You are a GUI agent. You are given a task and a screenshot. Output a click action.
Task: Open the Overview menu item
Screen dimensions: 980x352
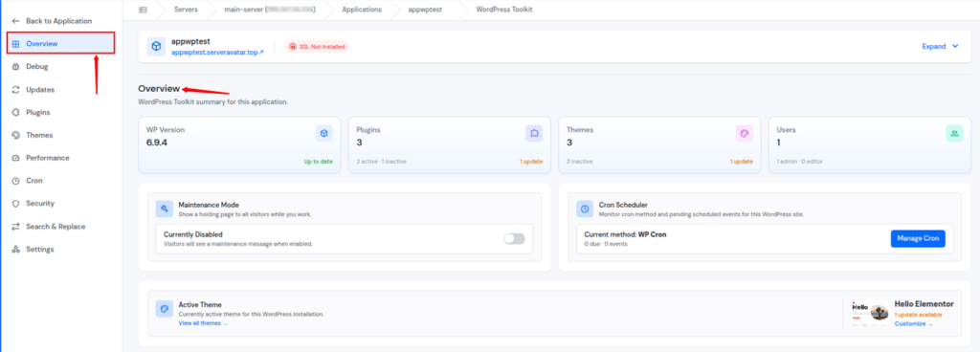pyautogui.click(x=60, y=44)
